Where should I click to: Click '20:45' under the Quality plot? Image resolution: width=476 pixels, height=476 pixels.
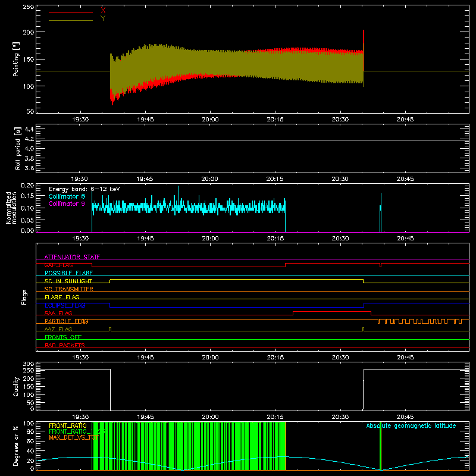(x=405, y=417)
